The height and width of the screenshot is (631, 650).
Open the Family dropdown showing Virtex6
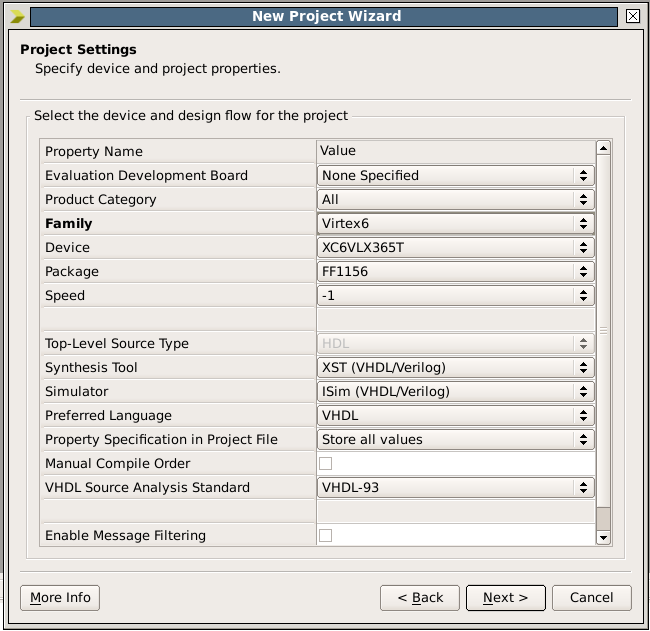click(456, 224)
